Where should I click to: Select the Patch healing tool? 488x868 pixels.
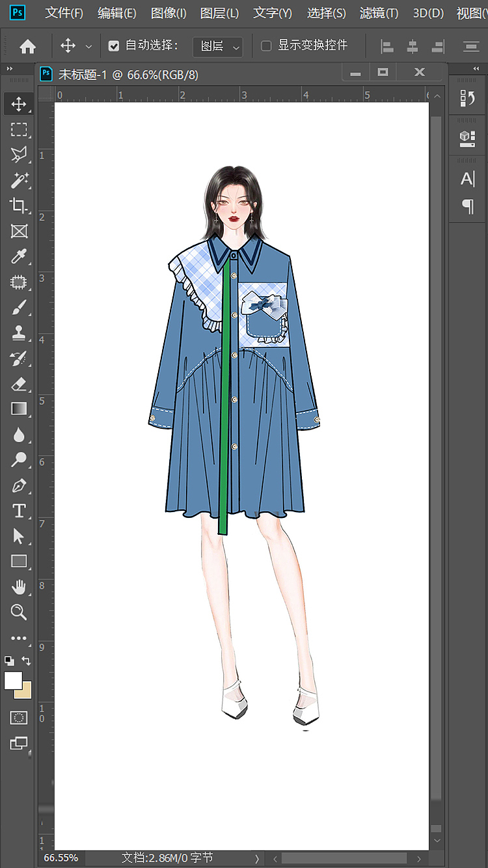[19, 282]
